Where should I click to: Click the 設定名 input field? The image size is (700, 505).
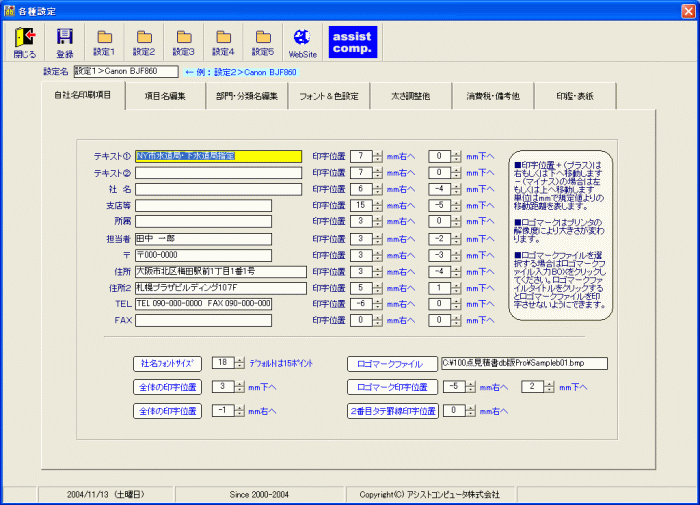tap(126, 71)
